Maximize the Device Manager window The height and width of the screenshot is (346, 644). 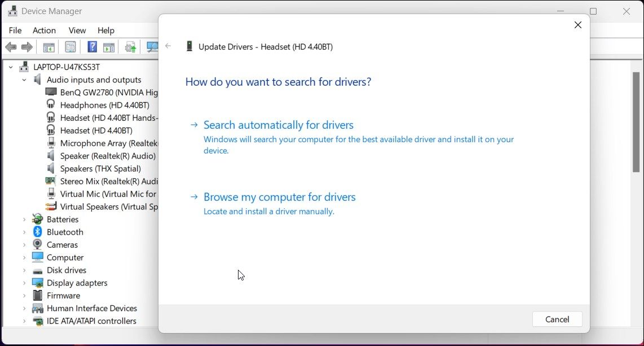click(x=593, y=11)
